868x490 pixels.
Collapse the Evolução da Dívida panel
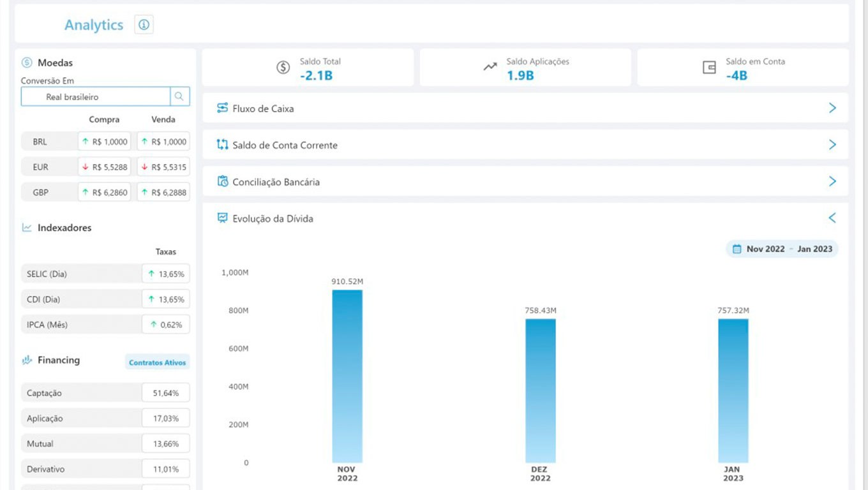[832, 218]
